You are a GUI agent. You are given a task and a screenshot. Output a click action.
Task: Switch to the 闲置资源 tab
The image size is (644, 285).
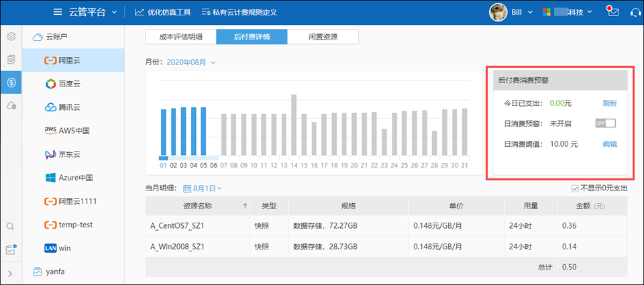[x=323, y=37]
